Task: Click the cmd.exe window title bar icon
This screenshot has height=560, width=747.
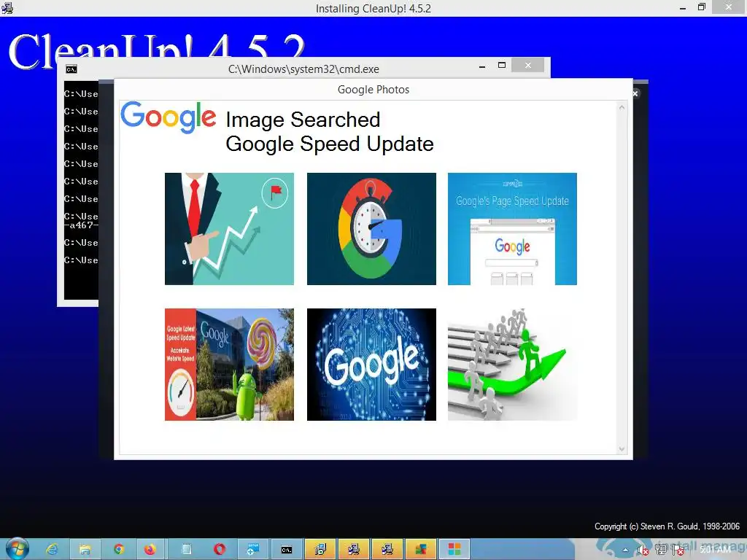Action: point(71,69)
